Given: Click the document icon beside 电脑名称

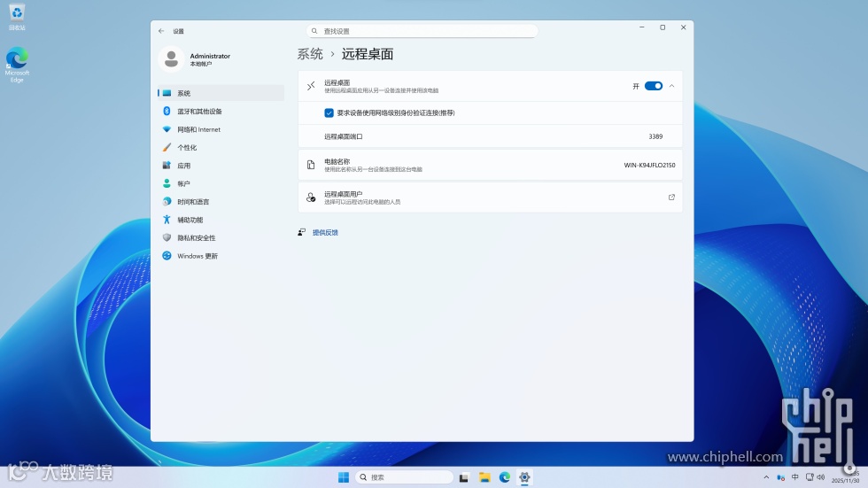Looking at the screenshot, I should click(x=311, y=165).
